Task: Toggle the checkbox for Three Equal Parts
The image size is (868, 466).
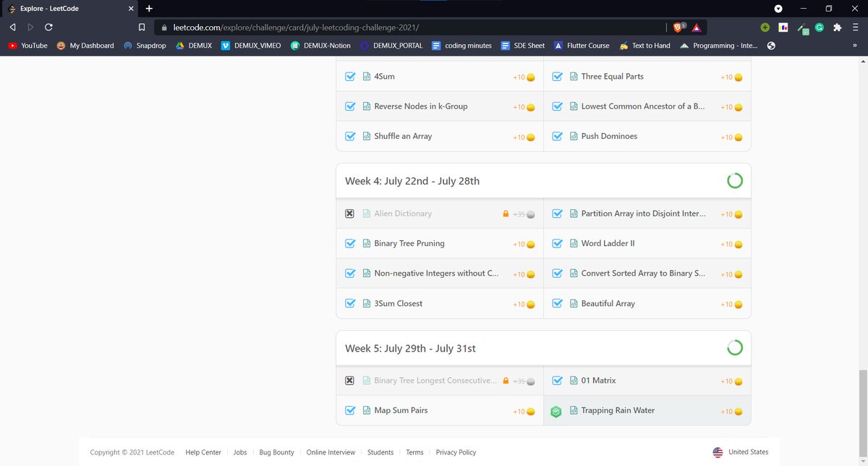Action: (x=557, y=76)
